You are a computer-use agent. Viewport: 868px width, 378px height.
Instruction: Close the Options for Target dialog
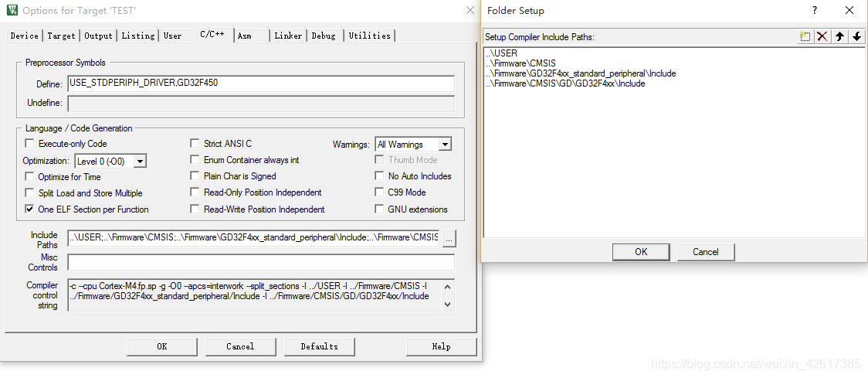(x=470, y=10)
